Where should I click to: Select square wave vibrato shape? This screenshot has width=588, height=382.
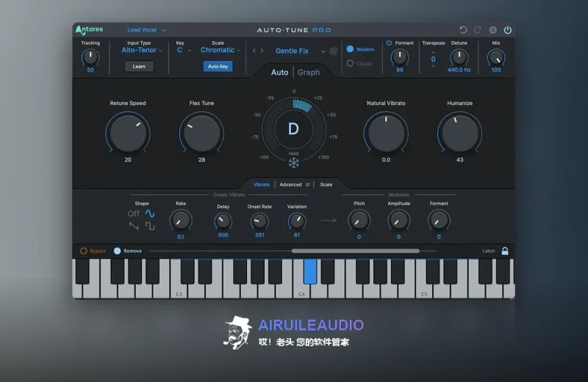pyautogui.click(x=150, y=226)
